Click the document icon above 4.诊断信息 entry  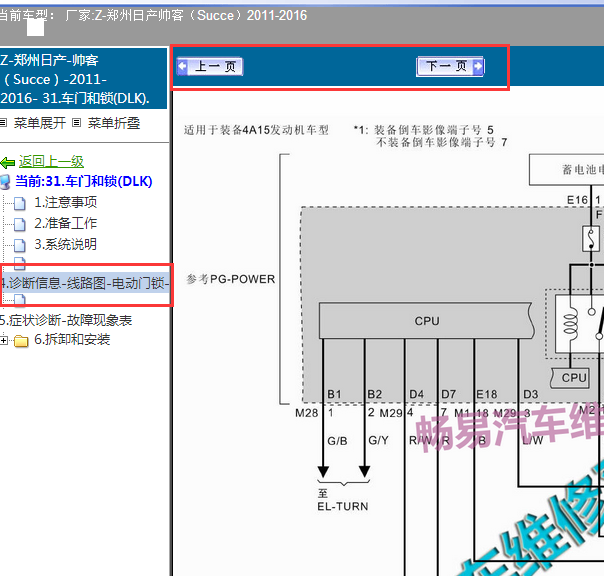[20, 263]
